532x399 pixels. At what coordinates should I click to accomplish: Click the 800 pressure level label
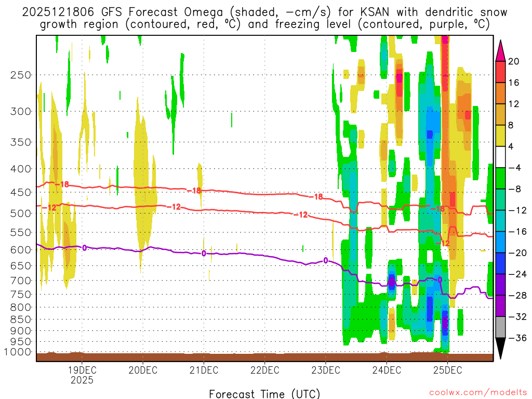pos(21,308)
